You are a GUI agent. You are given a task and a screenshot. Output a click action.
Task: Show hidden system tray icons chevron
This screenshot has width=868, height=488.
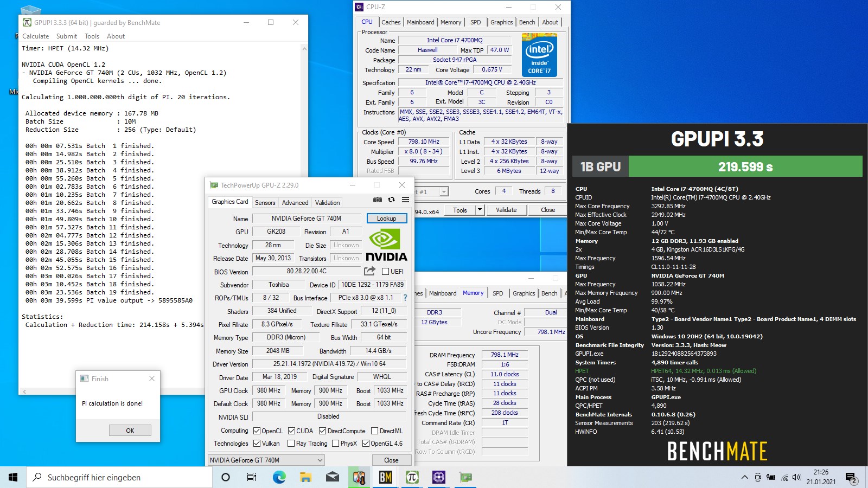click(x=744, y=477)
